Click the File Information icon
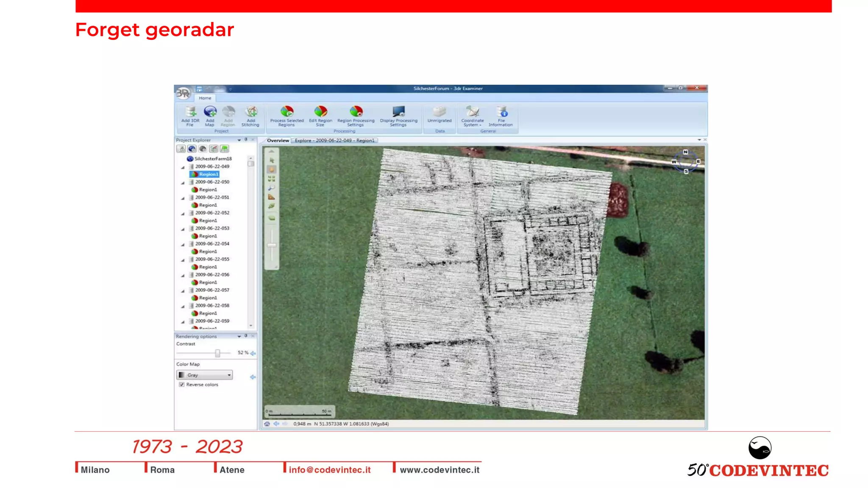The image size is (868, 488). [x=502, y=112]
